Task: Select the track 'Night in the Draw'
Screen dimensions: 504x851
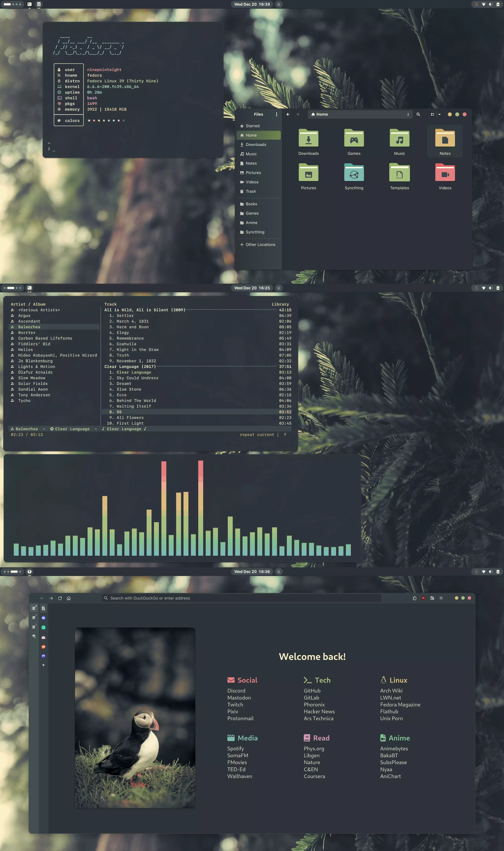Action: coord(197,350)
